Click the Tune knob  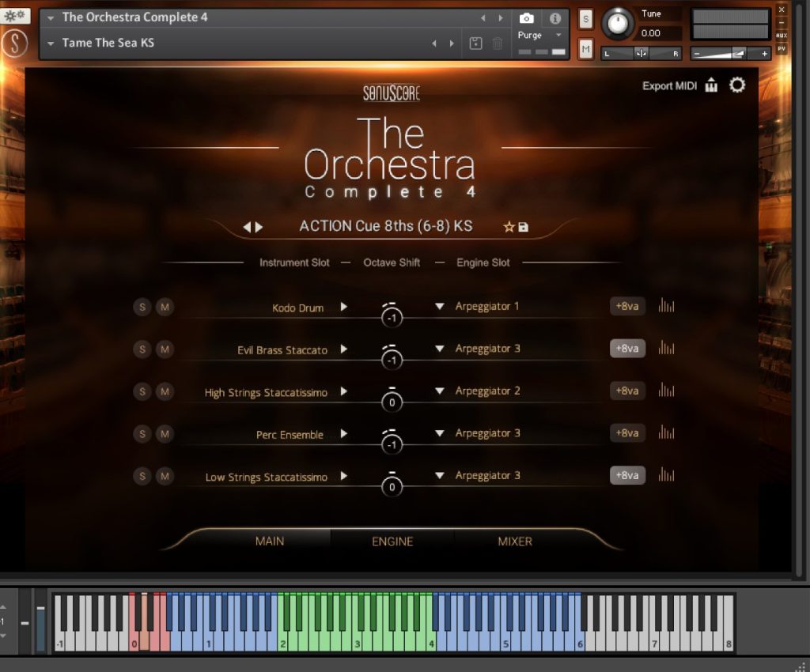pyautogui.click(x=618, y=24)
